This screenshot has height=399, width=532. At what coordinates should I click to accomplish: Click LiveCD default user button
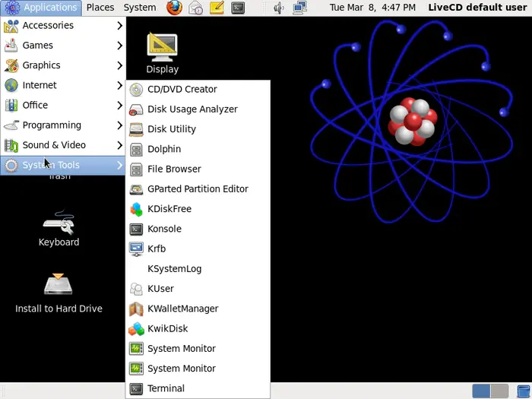click(x=477, y=8)
